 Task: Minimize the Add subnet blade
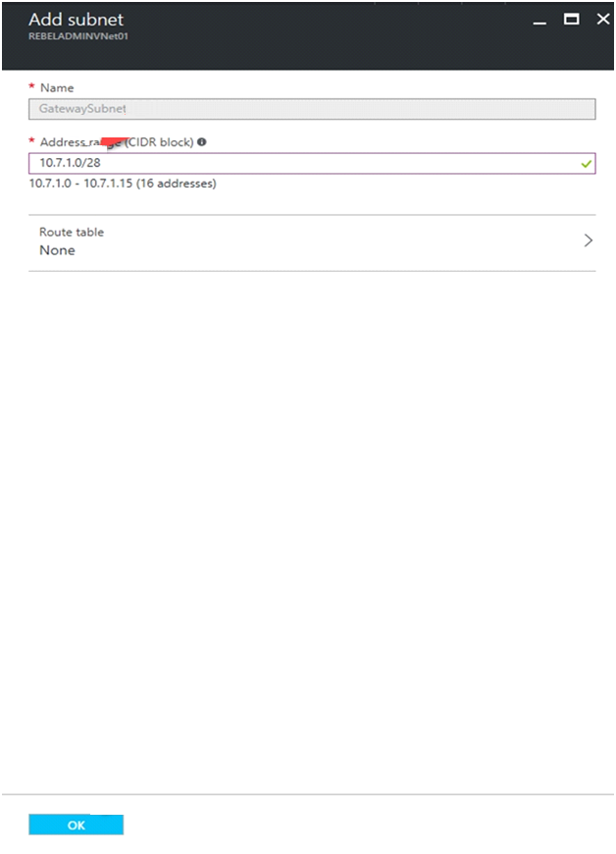coord(539,23)
